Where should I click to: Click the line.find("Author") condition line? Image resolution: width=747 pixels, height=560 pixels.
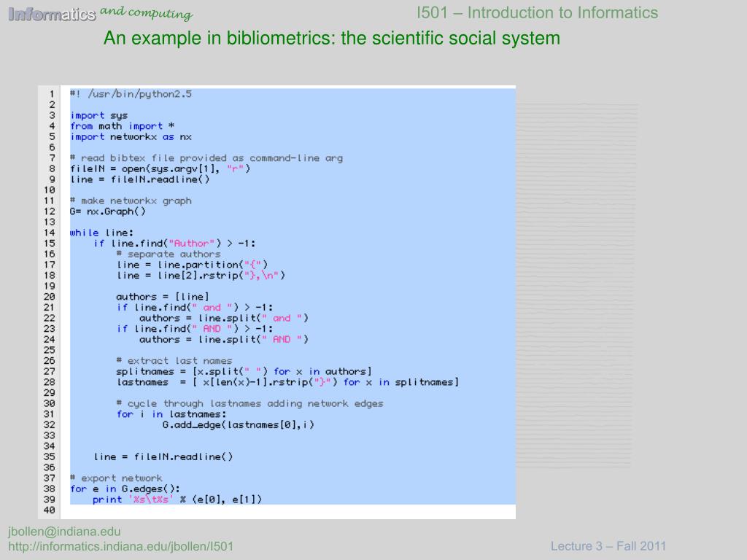point(174,244)
